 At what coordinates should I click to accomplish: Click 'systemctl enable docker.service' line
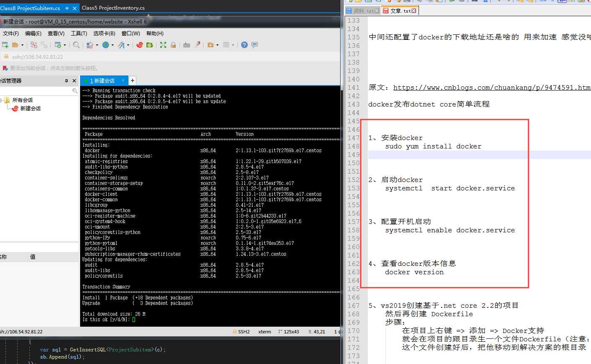[x=450, y=230]
